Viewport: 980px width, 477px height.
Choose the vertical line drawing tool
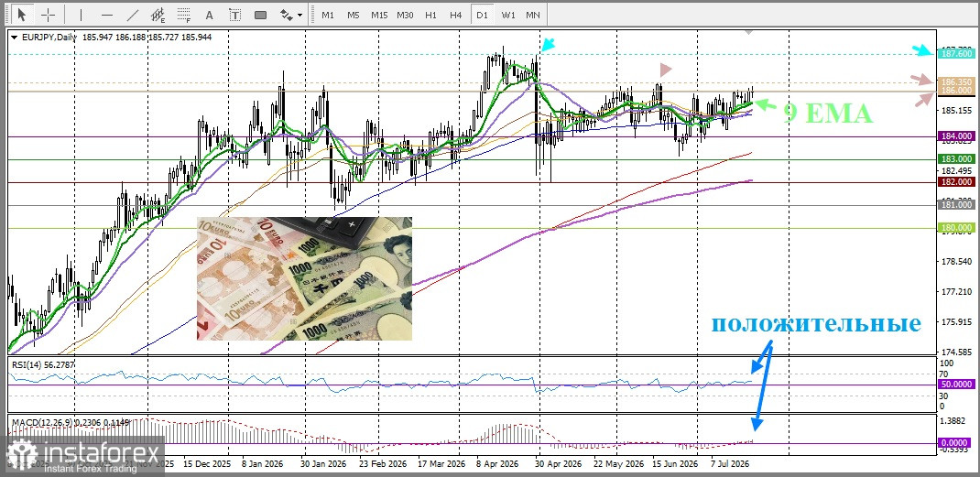[x=81, y=14]
